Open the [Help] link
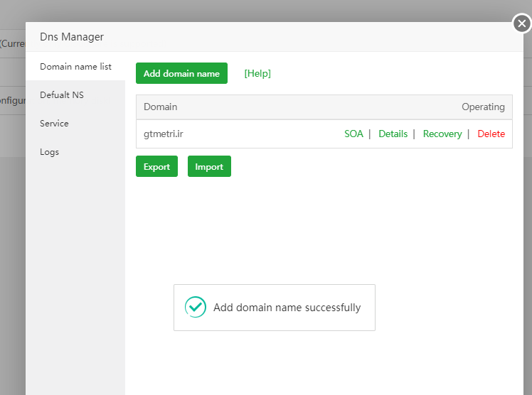This screenshot has height=395, width=532. (x=257, y=73)
